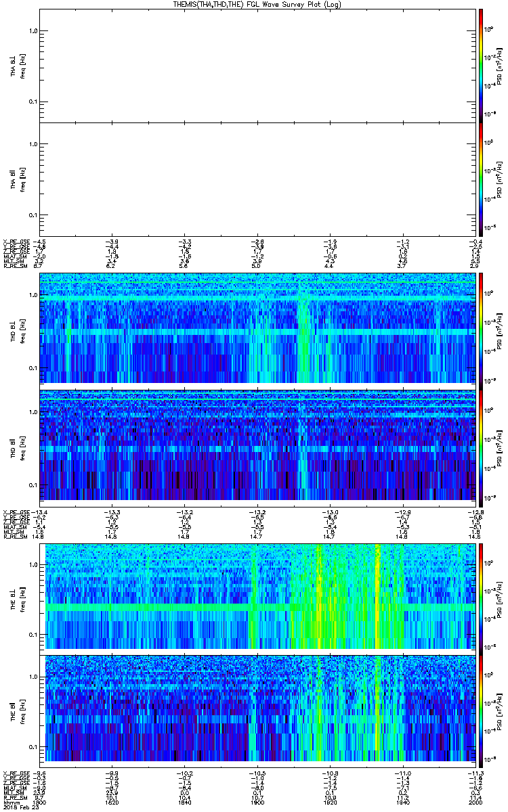This screenshot has width=508, height=812.
Task: Click the THEMIS FGL Wave Survey Plot title
Action: click(258, 4)
